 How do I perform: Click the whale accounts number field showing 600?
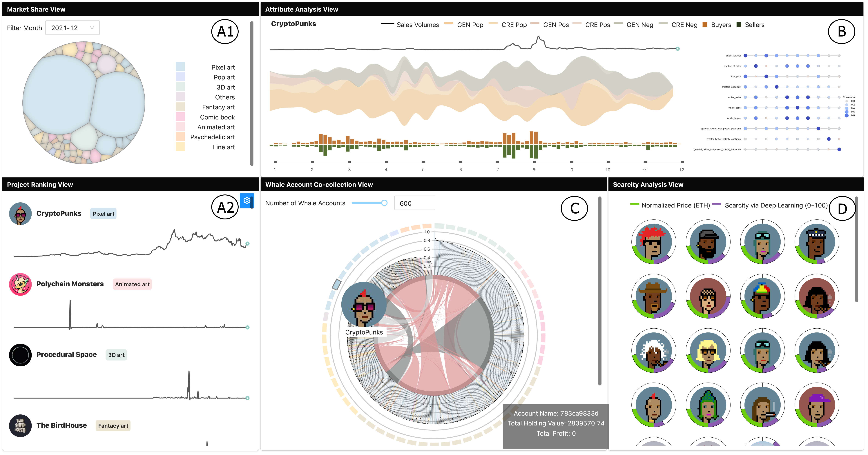pos(414,203)
